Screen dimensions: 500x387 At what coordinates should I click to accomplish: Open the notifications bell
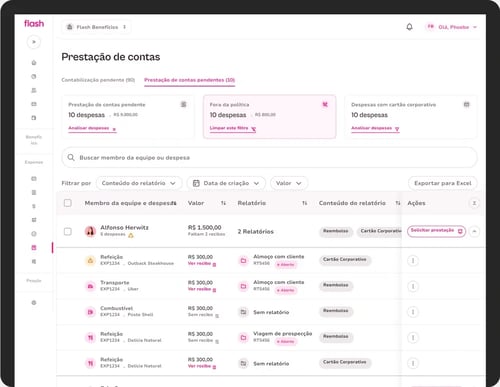409,27
